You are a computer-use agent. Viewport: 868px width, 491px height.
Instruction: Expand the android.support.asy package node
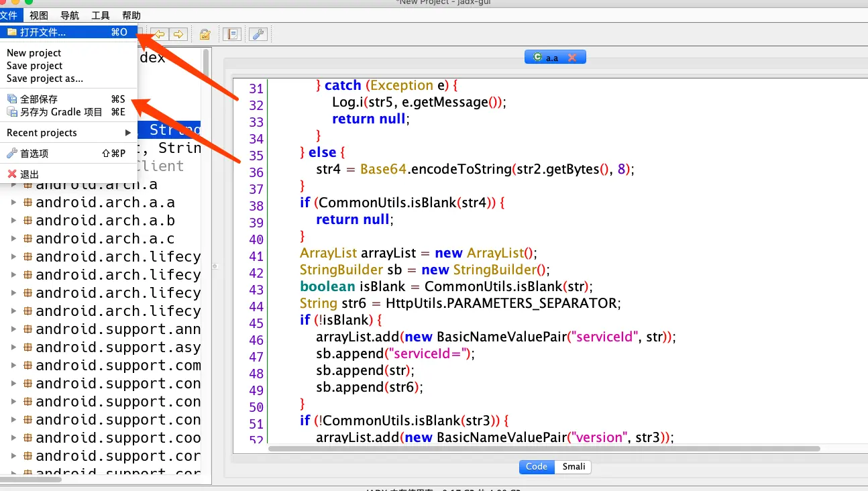[x=13, y=347]
